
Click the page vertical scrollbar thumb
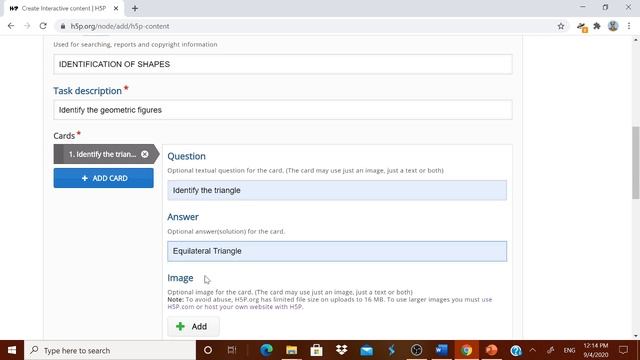(x=636, y=162)
